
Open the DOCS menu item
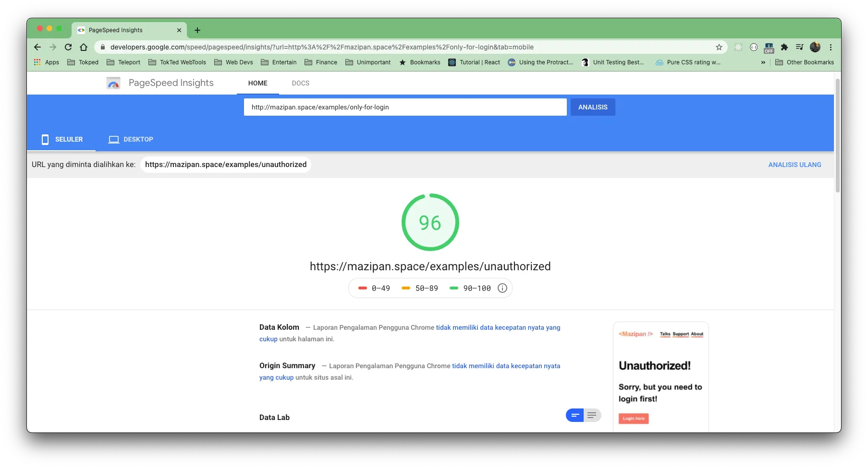(x=301, y=83)
